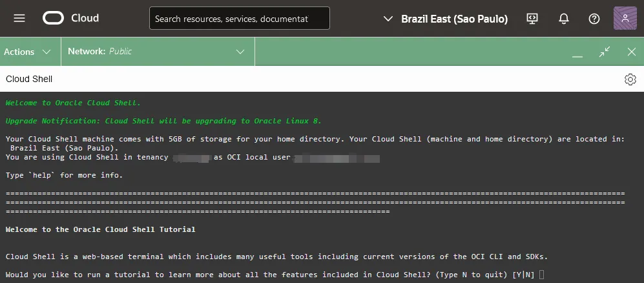Open the hamburger navigation menu
Image resolution: width=644 pixels, height=283 pixels.
tap(19, 18)
